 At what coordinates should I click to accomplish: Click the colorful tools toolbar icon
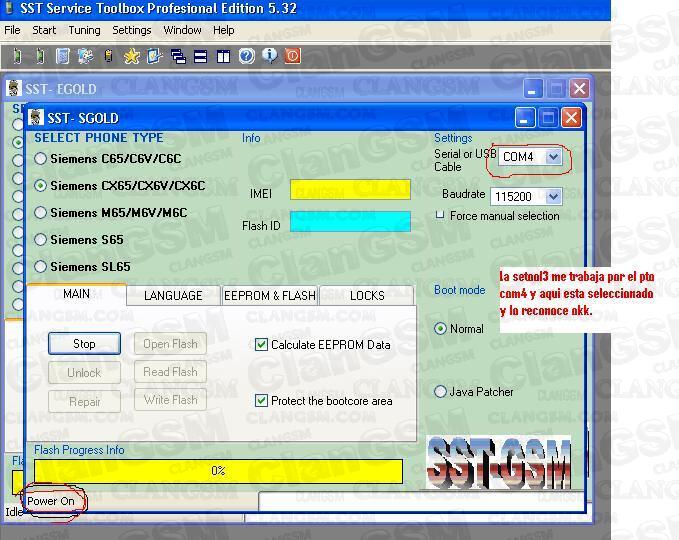pyautogui.click(x=86, y=56)
